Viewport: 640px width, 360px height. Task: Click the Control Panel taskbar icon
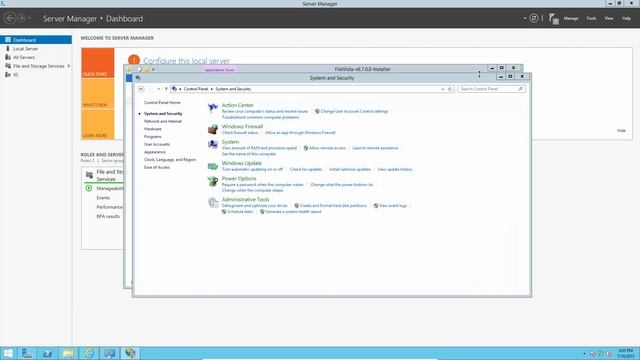point(130,353)
